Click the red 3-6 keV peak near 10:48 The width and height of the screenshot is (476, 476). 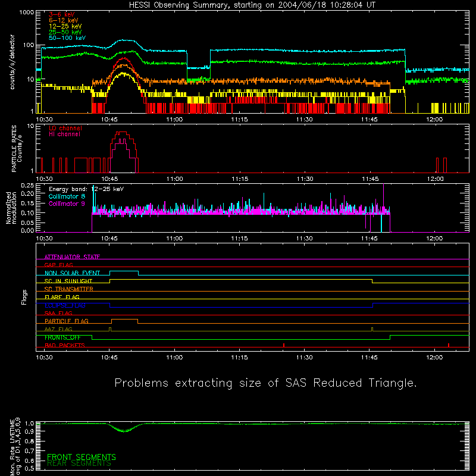[124, 58]
